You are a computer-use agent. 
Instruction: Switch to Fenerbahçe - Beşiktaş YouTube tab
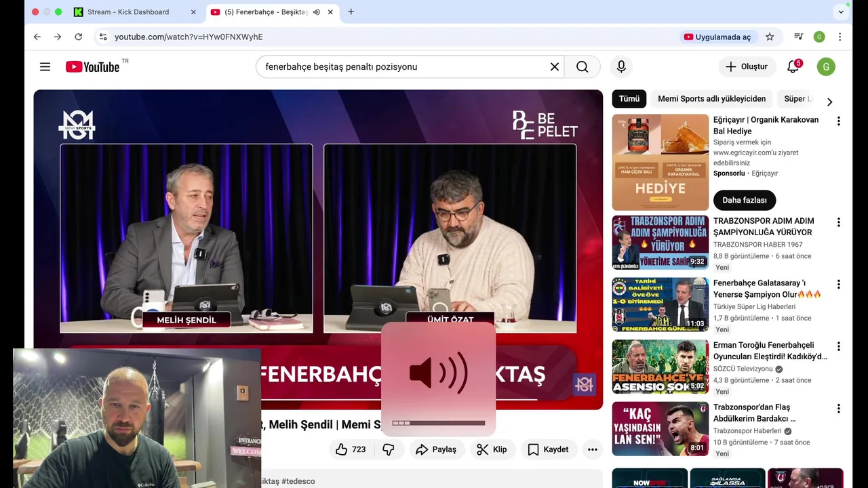click(x=271, y=12)
